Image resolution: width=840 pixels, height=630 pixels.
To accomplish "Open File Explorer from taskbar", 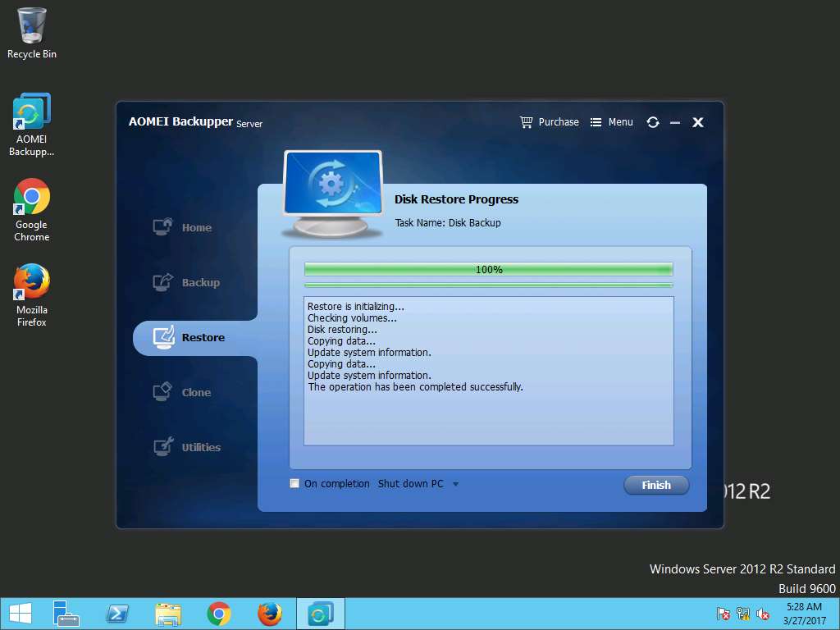I will point(168,614).
